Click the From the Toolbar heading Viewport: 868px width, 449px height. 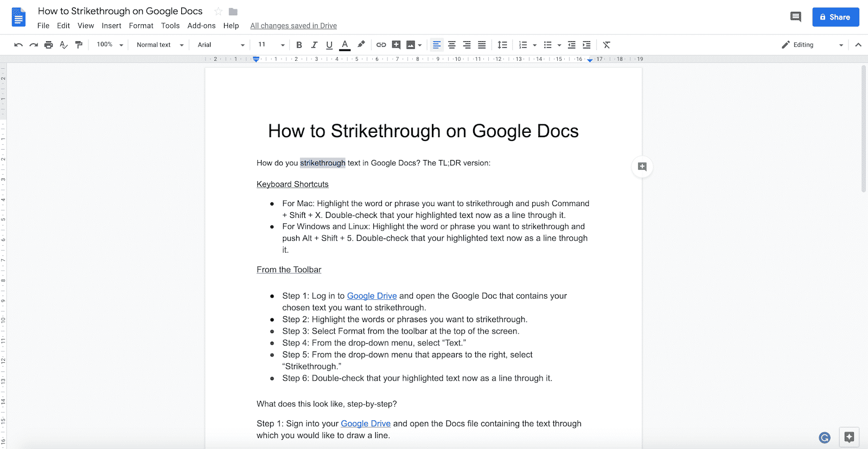click(x=289, y=270)
